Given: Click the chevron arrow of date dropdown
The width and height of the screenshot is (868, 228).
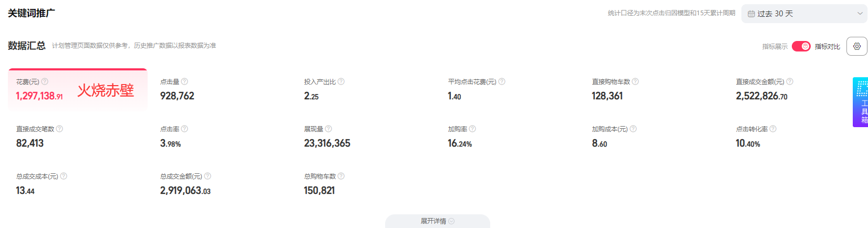Looking at the screenshot, I should click(x=860, y=14).
